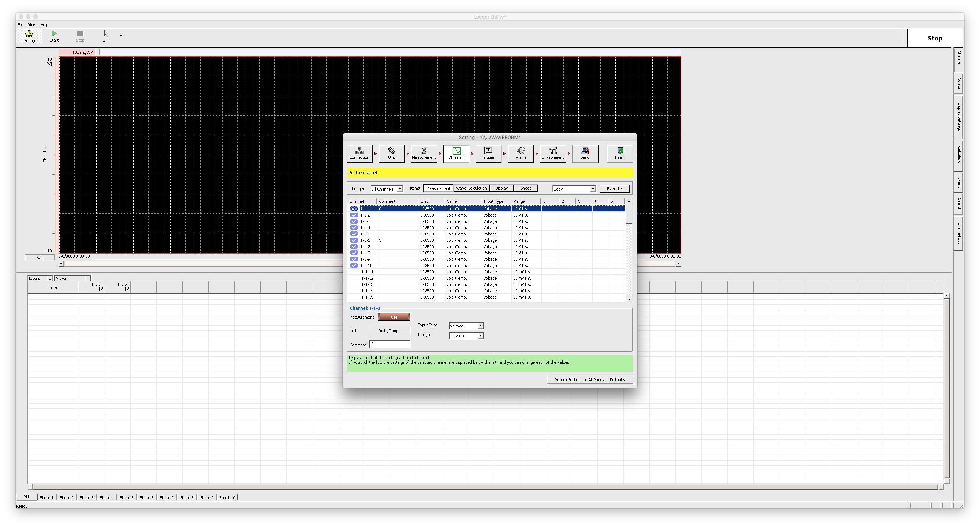Click the Finish icon in the setting dialog
Image resolution: width=980 pixels, height=527 pixels.
click(619, 154)
